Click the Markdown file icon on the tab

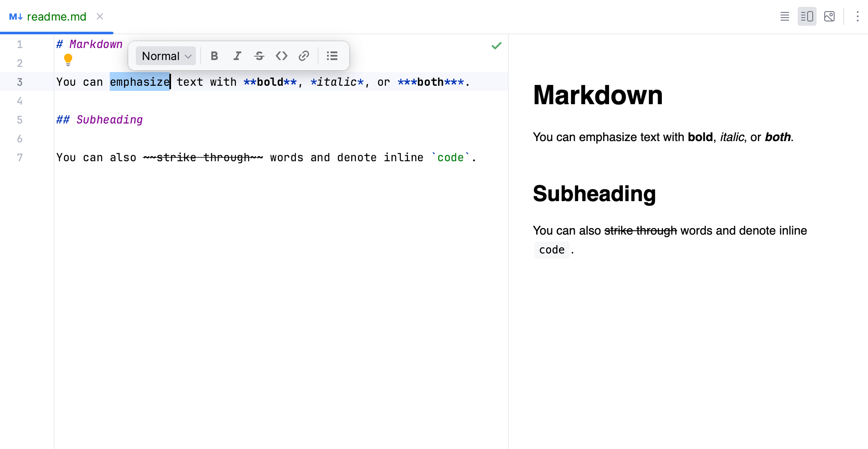pyautogui.click(x=16, y=16)
